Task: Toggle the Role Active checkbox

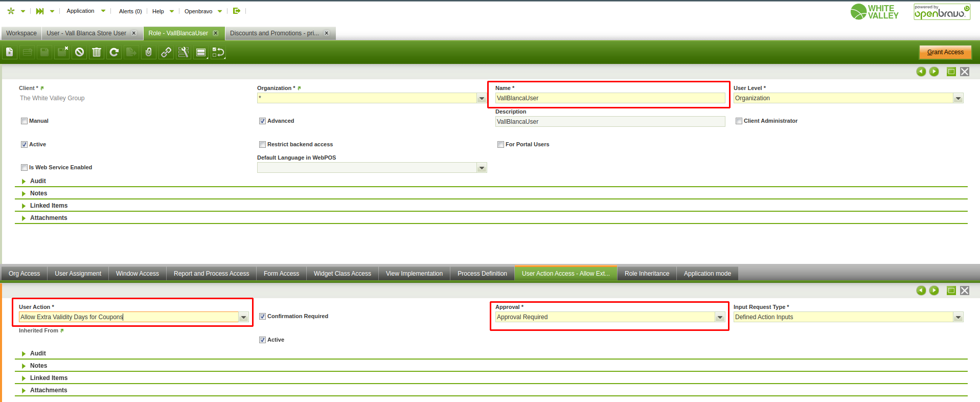Action: coord(24,145)
